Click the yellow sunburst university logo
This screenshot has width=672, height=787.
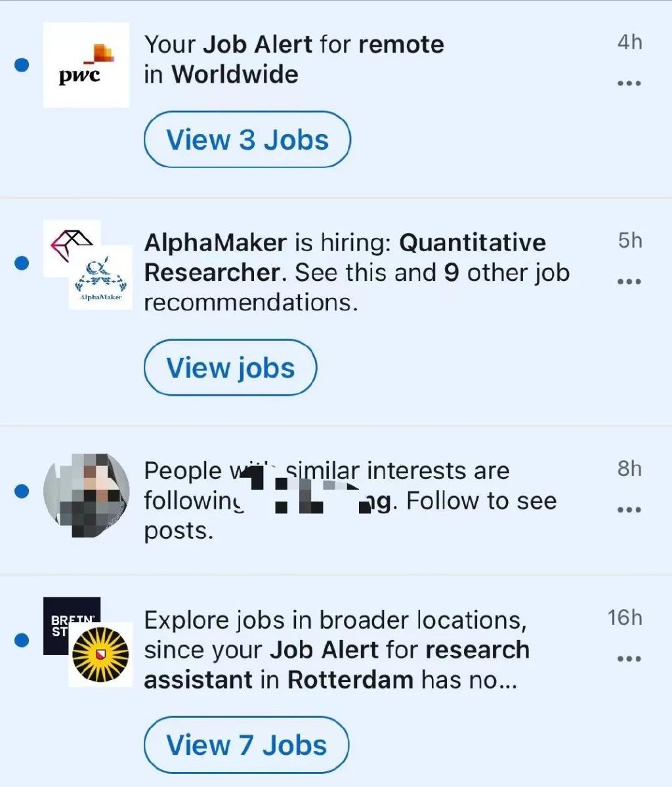click(100, 654)
